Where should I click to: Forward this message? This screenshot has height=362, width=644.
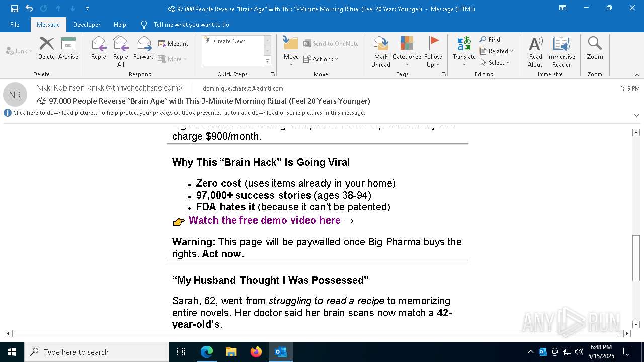[x=144, y=48]
